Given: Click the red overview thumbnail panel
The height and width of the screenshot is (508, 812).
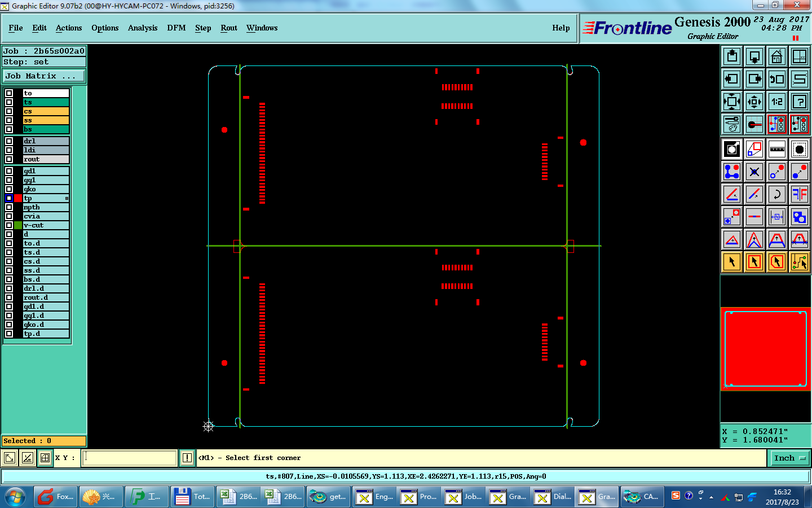Looking at the screenshot, I should click(x=766, y=349).
